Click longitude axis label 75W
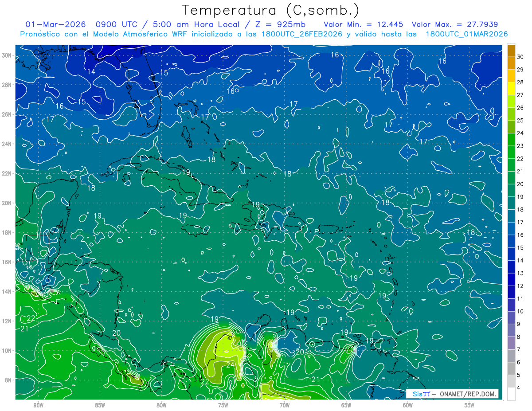 (x=223, y=405)
